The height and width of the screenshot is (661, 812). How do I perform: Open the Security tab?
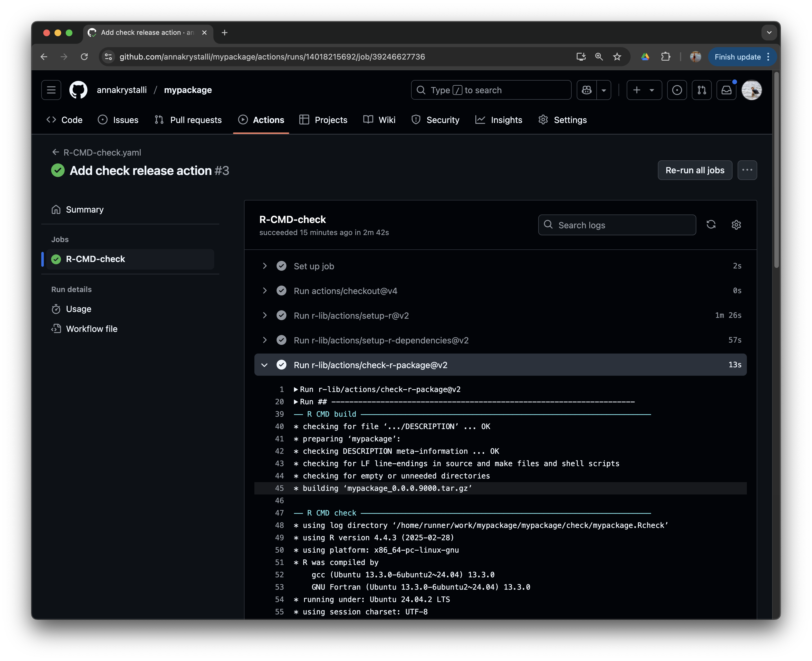pyautogui.click(x=435, y=120)
